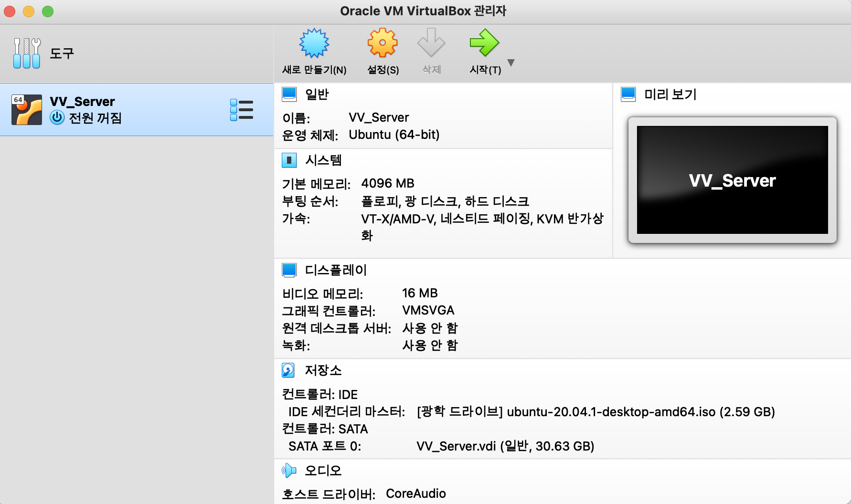Image resolution: width=851 pixels, height=504 pixels.
Task: Open the Storage section header 저장소
Action: click(323, 370)
